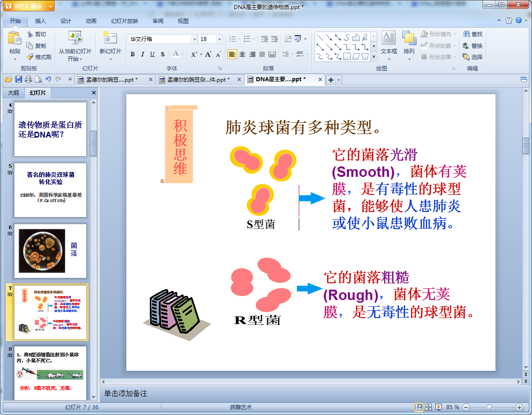Select slide 5 thumbnail about Griffith experiment
Screen dimensions: 532x415
(x=50, y=190)
